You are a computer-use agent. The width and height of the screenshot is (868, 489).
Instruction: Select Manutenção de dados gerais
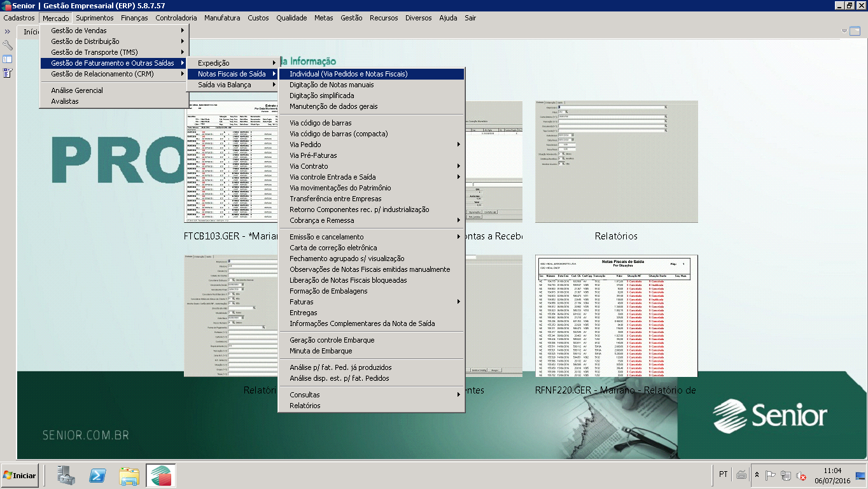(372, 106)
